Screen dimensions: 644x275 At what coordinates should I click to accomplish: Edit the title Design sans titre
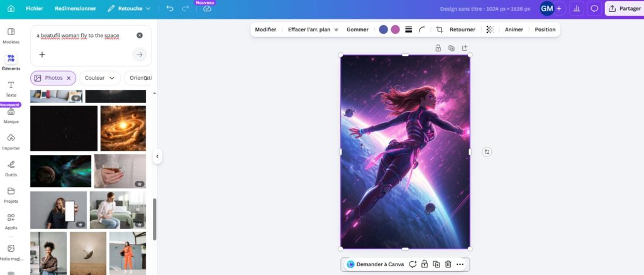click(x=485, y=9)
